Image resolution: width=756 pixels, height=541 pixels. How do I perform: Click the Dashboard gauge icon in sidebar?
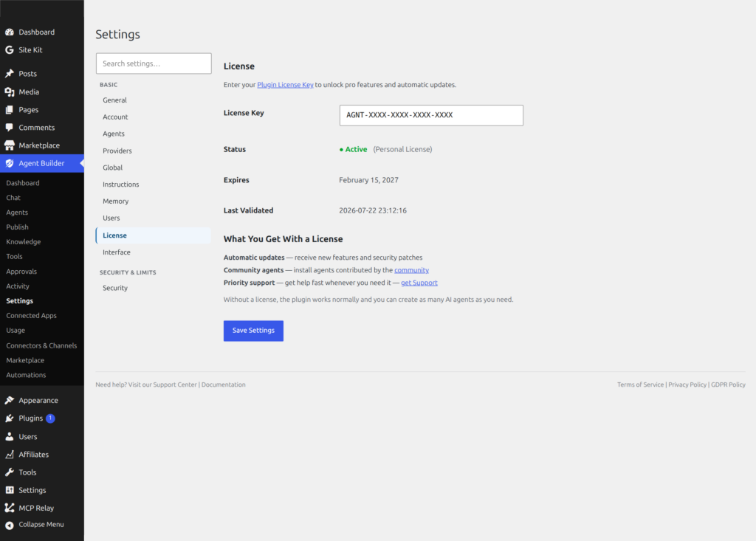(x=9, y=32)
